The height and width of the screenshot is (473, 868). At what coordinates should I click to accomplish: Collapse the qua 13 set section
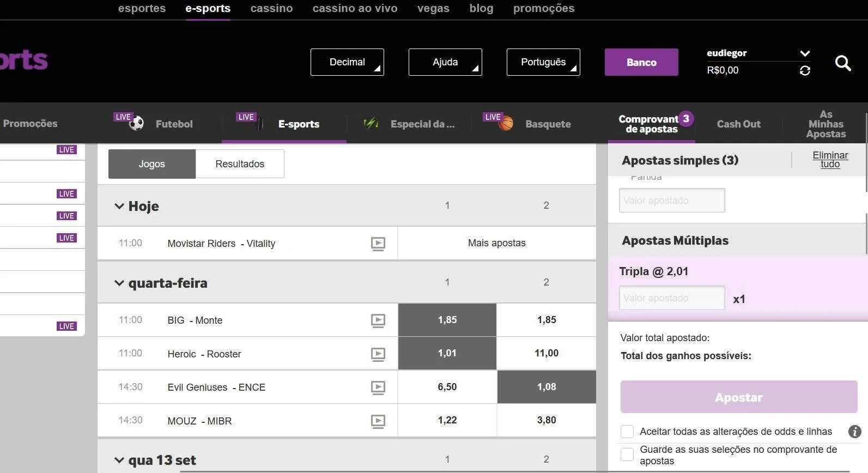[119, 460]
